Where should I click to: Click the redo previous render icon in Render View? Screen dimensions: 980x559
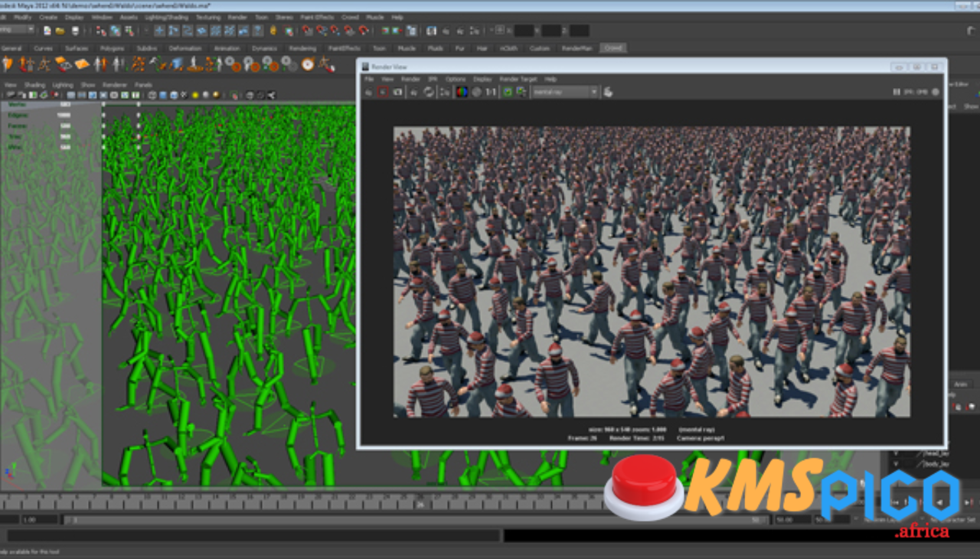(x=368, y=92)
